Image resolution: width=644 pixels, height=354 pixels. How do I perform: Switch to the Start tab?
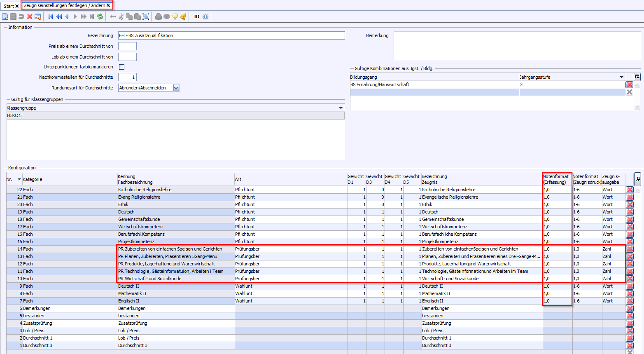pos(9,6)
